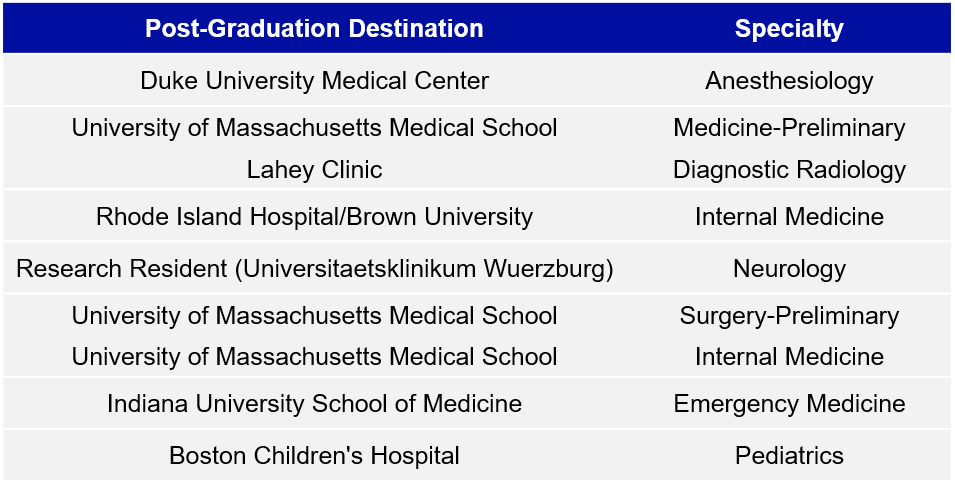Click Internal Medicine beside University of Massachusetts
This screenshot has height=486, width=955.
tap(789, 357)
